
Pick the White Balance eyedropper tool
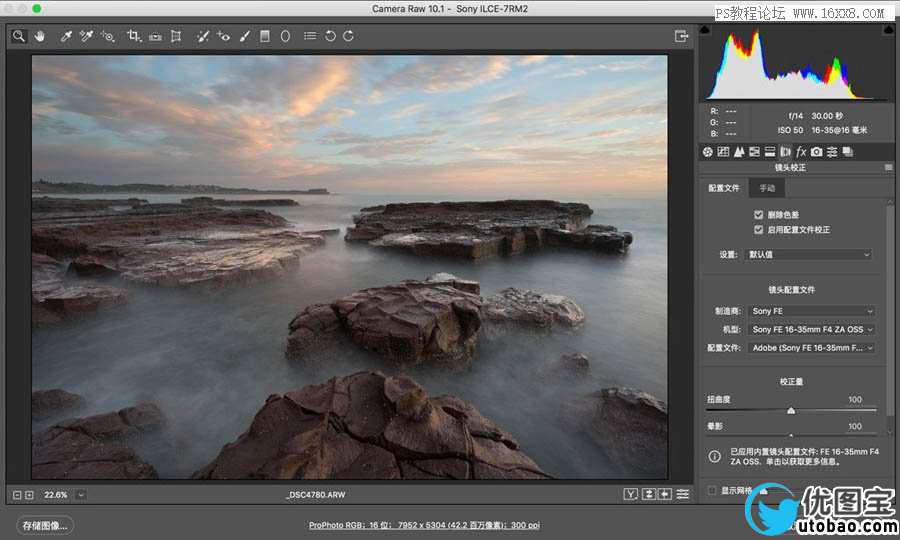(x=67, y=36)
